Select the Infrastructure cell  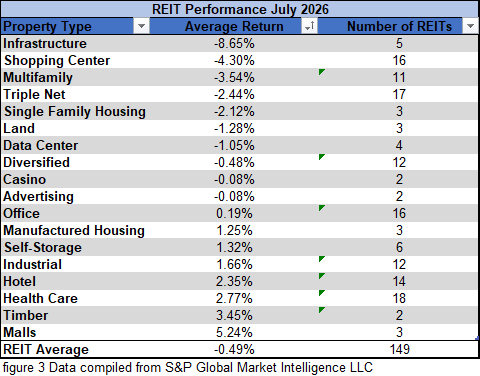[75, 43]
